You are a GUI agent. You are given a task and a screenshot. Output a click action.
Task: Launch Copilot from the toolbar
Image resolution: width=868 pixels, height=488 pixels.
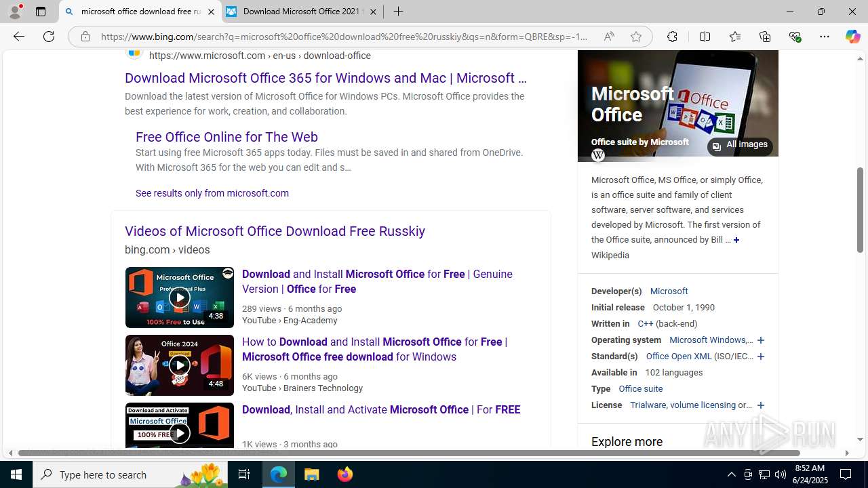(x=852, y=37)
